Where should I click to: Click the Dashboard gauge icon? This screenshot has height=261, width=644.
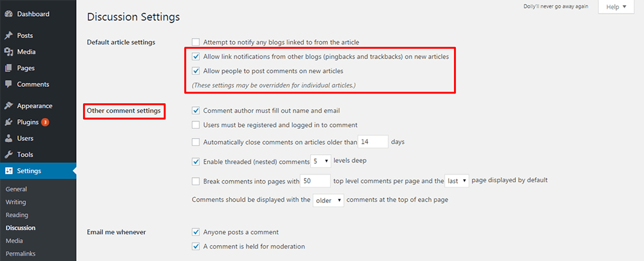8,14
